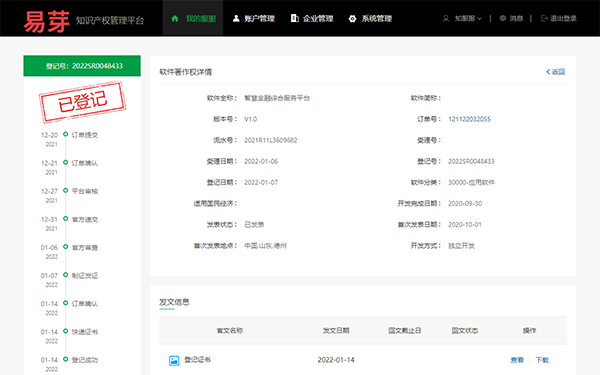This screenshot has width=600, height=375.
Task: Click the building icon beside 企业管理
Action: 294,18
